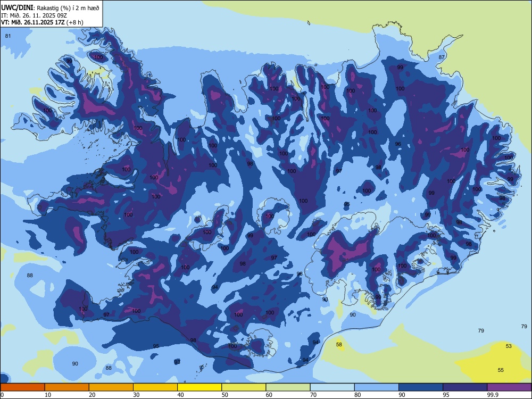Click the legend scale label '10'

48,395
